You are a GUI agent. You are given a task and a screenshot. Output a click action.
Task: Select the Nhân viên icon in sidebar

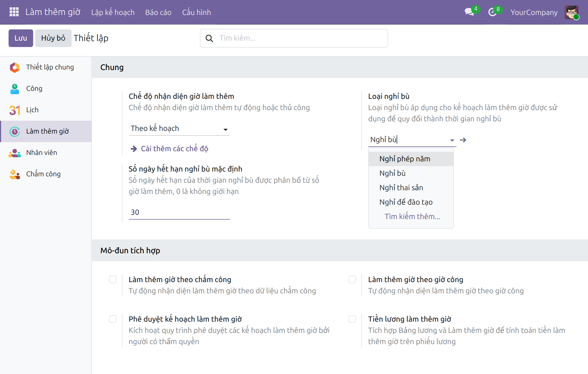(x=15, y=153)
